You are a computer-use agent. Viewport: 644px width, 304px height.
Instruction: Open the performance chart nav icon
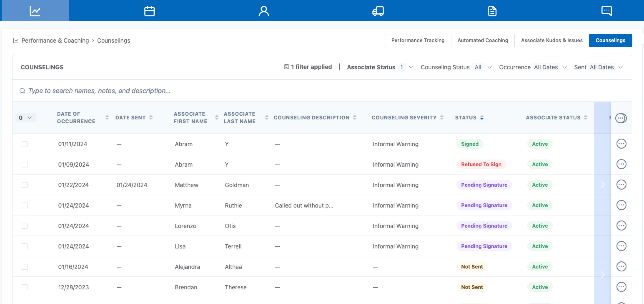[x=35, y=11]
